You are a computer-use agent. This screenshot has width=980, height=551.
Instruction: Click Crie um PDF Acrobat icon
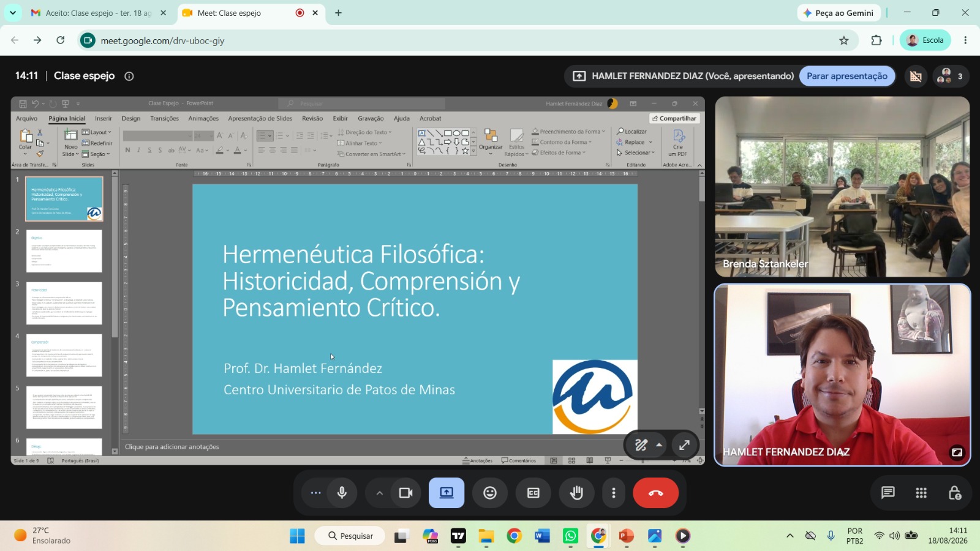[x=678, y=143]
